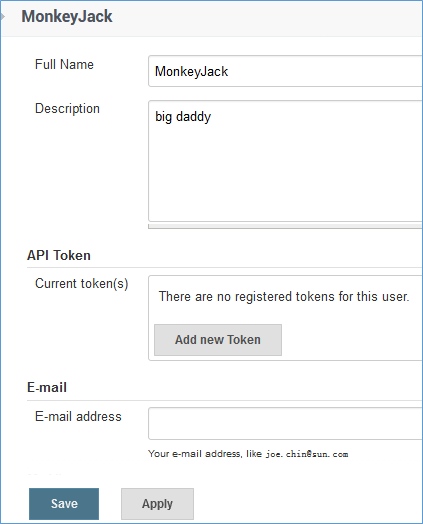The image size is (423, 524).
Task: Click the Current token(s) label
Action: coord(82,284)
